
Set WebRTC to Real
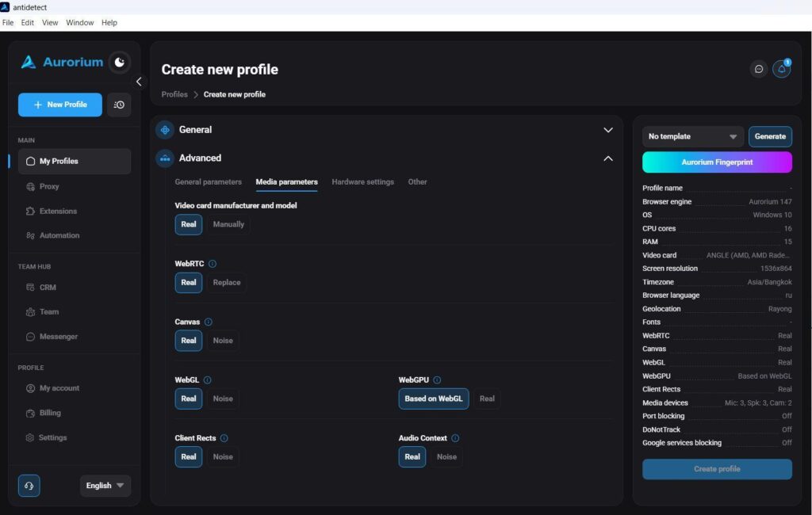[x=189, y=283]
